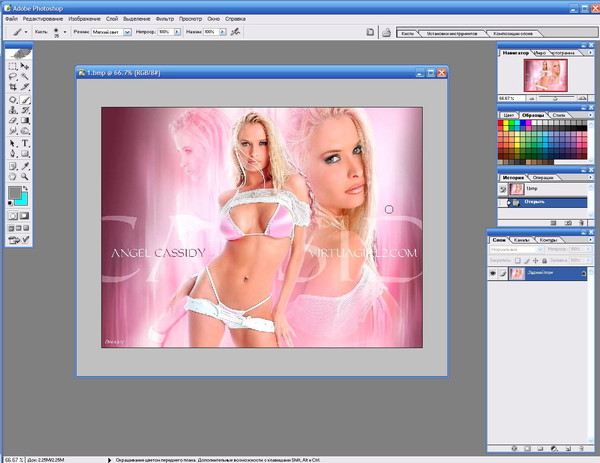This screenshot has height=463, width=600.
Task: Select the Shape tool
Action: 25,154
